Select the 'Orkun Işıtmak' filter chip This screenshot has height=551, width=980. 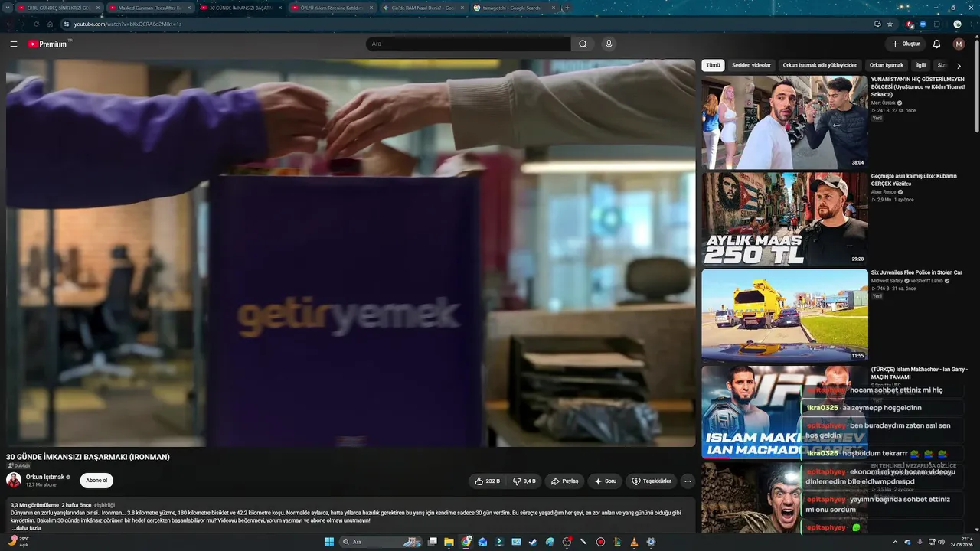click(x=887, y=65)
